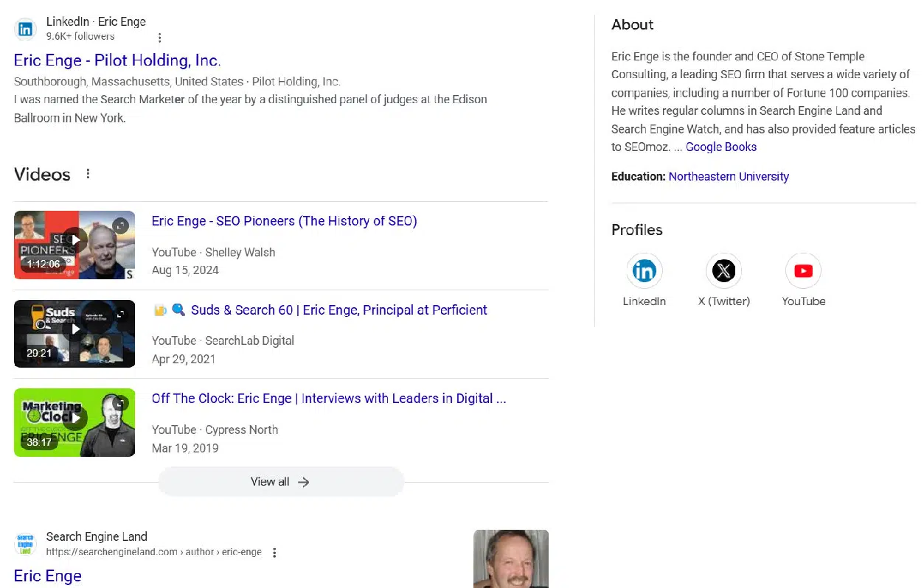Open Off The Clock: Eric Enge video link

[329, 399]
